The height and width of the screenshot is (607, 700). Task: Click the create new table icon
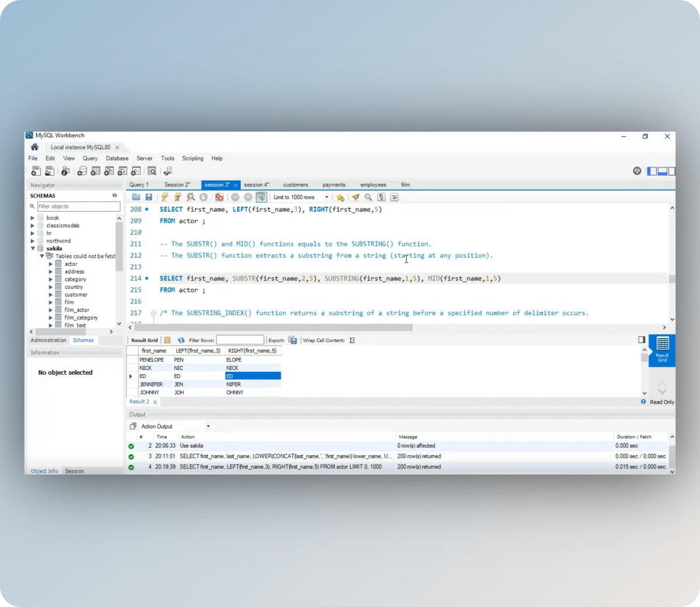click(96, 171)
